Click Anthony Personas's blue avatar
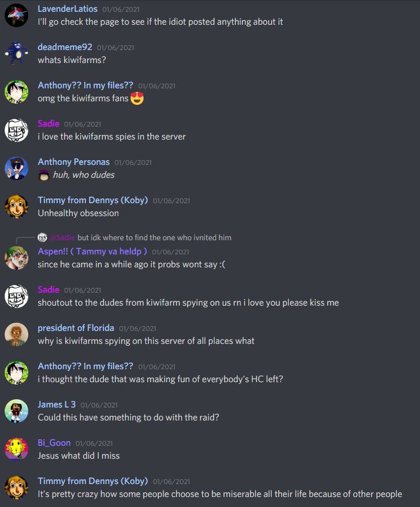This screenshot has width=420, height=507. point(16,168)
